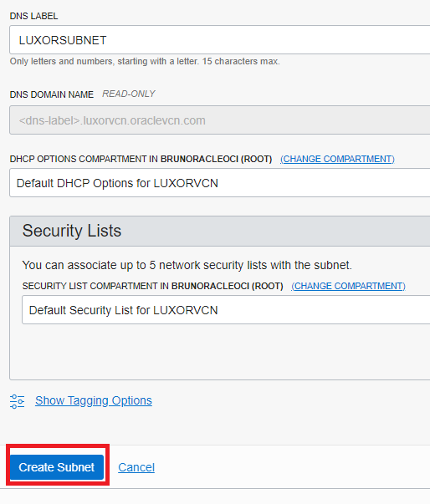Click the network security lists description sentence
The height and width of the screenshot is (504, 430).
tap(187, 265)
